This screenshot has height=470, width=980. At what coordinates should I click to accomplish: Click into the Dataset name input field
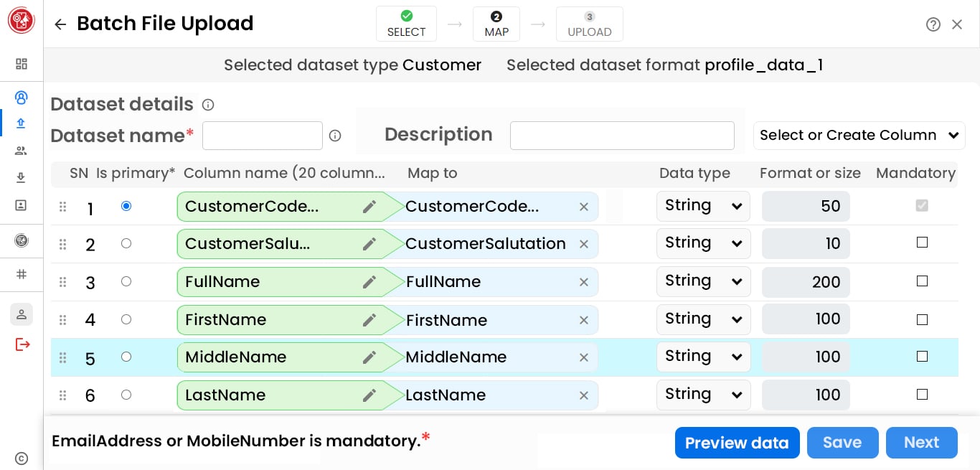click(263, 136)
